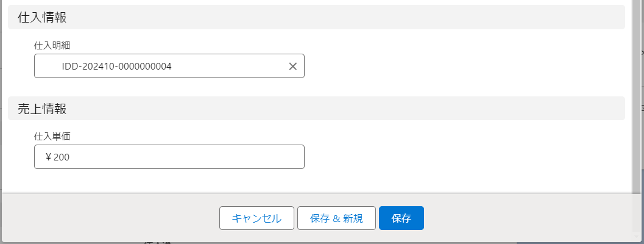This screenshot has width=644, height=244.
Task: Click the record icon area before IDD-202410-0000000004
Action: [49, 66]
